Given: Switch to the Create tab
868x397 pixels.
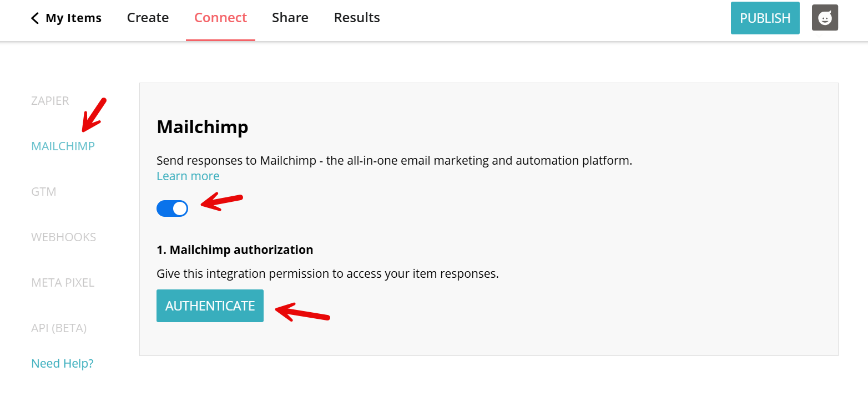Looking at the screenshot, I should pyautogui.click(x=148, y=17).
